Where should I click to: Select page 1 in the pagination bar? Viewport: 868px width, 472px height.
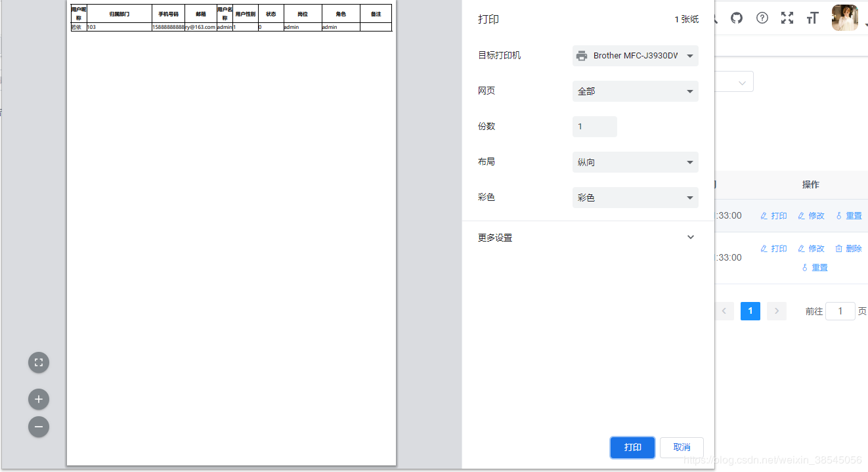[750, 311]
